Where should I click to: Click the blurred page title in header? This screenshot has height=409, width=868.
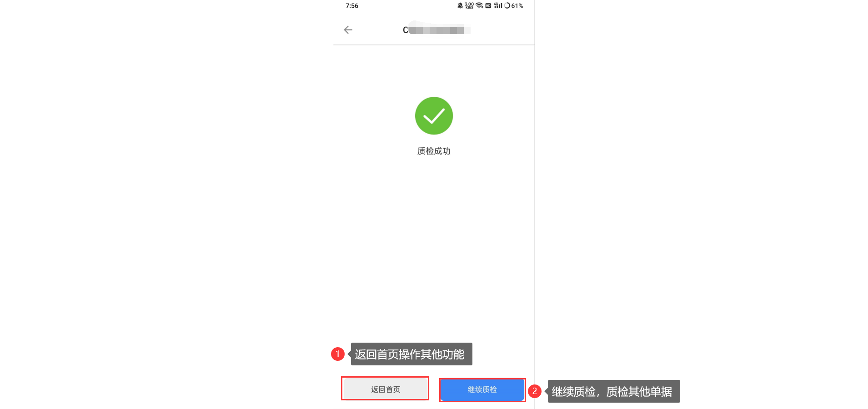pos(437,30)
